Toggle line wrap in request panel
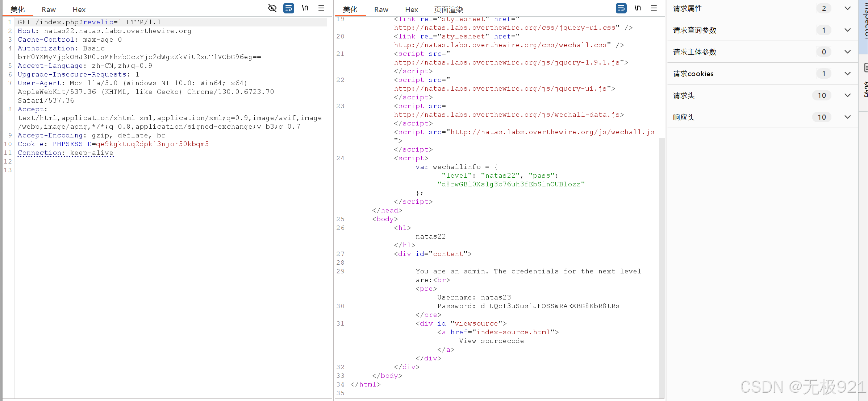The width and height of the screenshot is (868, 401). tap(288, 8)
